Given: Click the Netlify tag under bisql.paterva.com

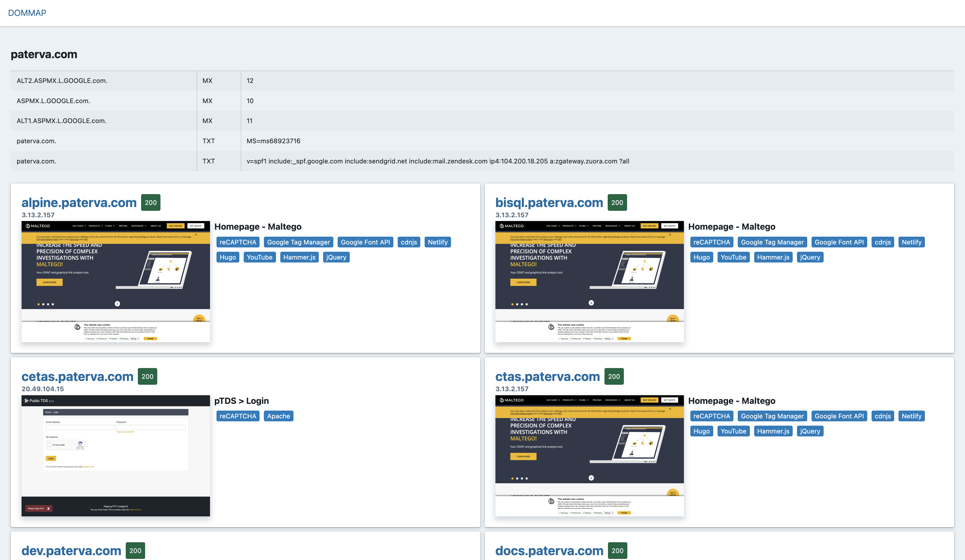Looking at the screenshot, I should click(x=911, y=242).
